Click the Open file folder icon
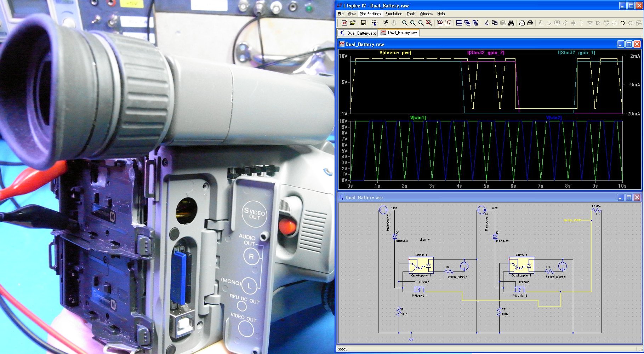The width and height of the screenshot is (644, 354). tap(353, 23)
